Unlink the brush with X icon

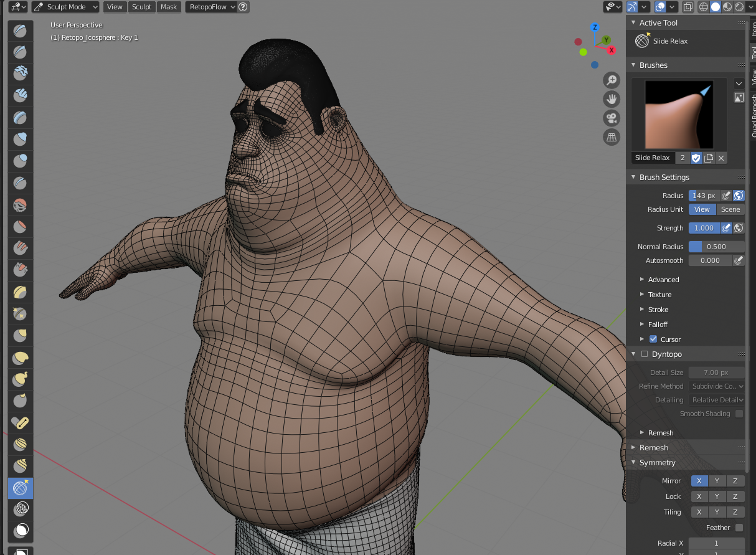point(721,158)
